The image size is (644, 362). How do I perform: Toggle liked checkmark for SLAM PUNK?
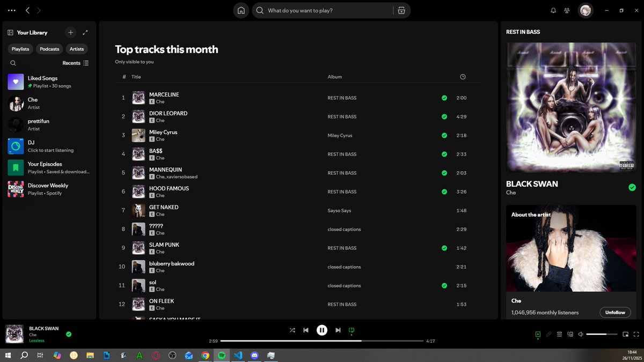pyautogui.click(x=444, y=248)
